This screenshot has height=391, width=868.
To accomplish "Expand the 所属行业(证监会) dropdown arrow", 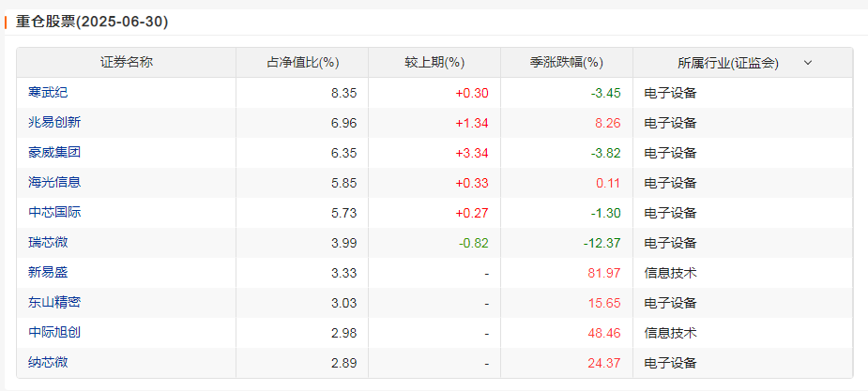I will pyautogui.click(x=808, y=63).
